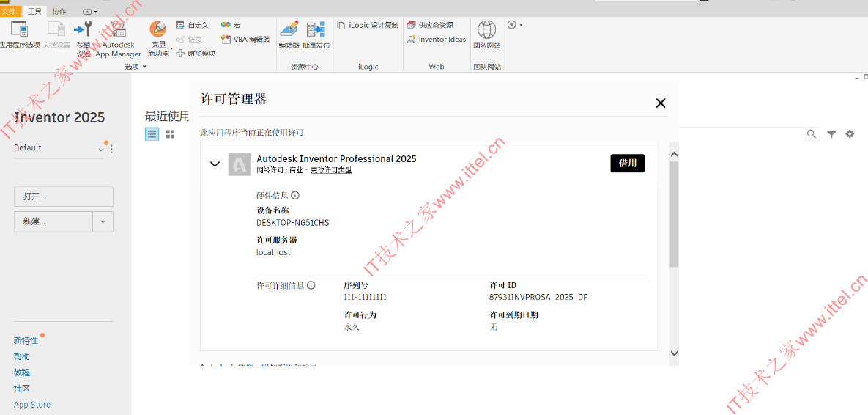Open recent files settings gear
The width and height of the screenshot is (868, 415).
click(850, 134)
